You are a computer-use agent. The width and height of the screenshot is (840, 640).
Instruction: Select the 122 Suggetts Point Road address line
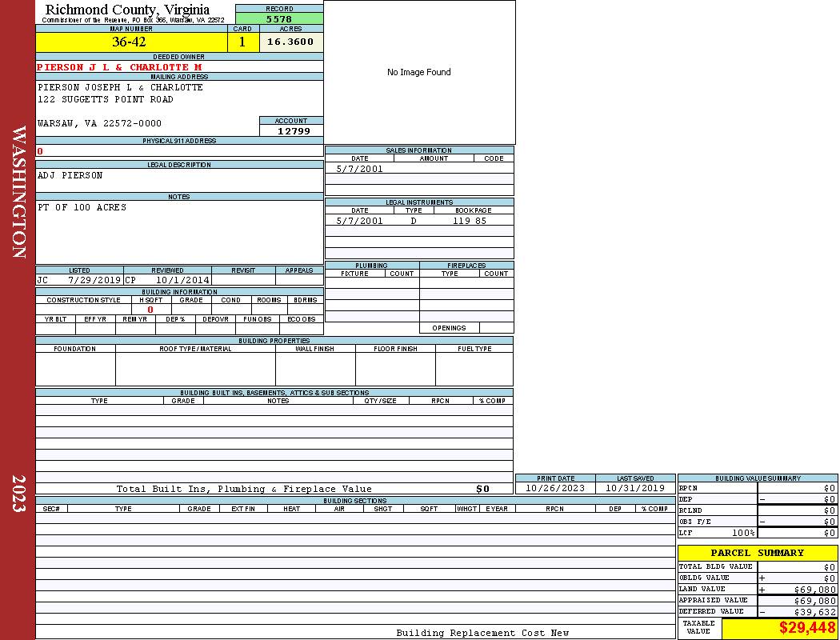105,99
